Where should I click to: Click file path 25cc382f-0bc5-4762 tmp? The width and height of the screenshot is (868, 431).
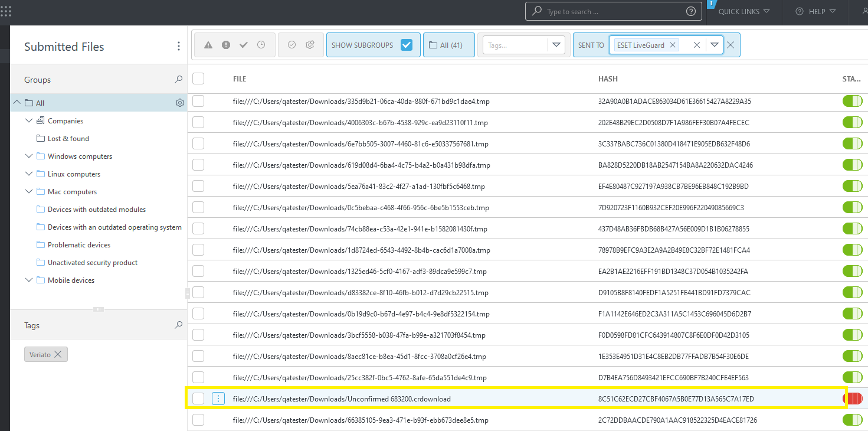coord(360,377)
